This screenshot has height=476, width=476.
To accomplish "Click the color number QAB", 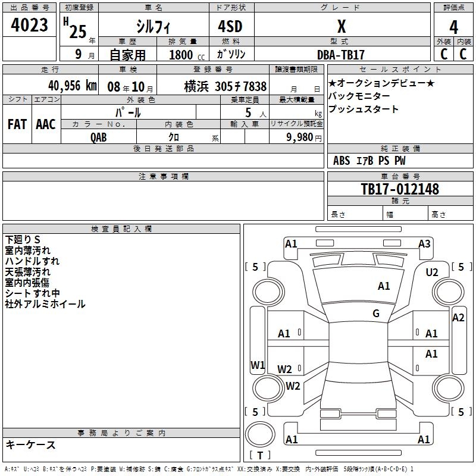I will (x=98, y=137).
